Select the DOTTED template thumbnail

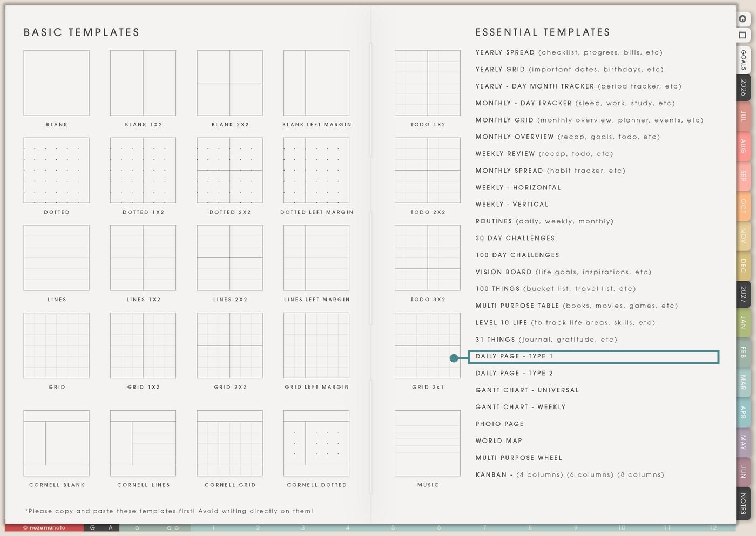(57, 171)
